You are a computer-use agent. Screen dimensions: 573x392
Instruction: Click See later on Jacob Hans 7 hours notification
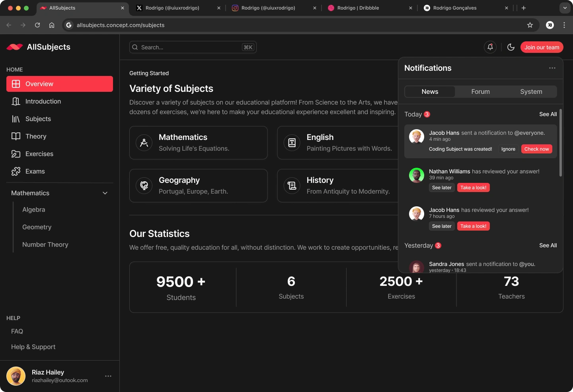tap(442, 226)
